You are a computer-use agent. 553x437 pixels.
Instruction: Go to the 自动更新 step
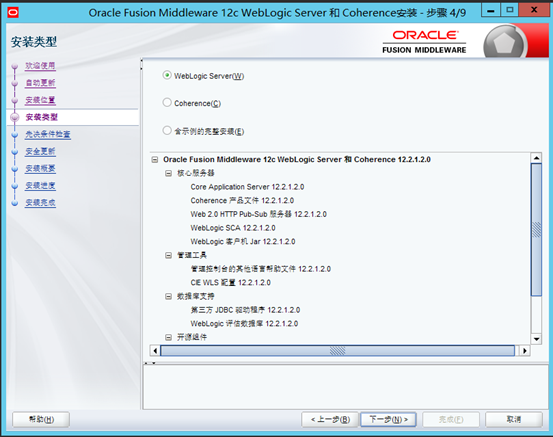(40, 83)
